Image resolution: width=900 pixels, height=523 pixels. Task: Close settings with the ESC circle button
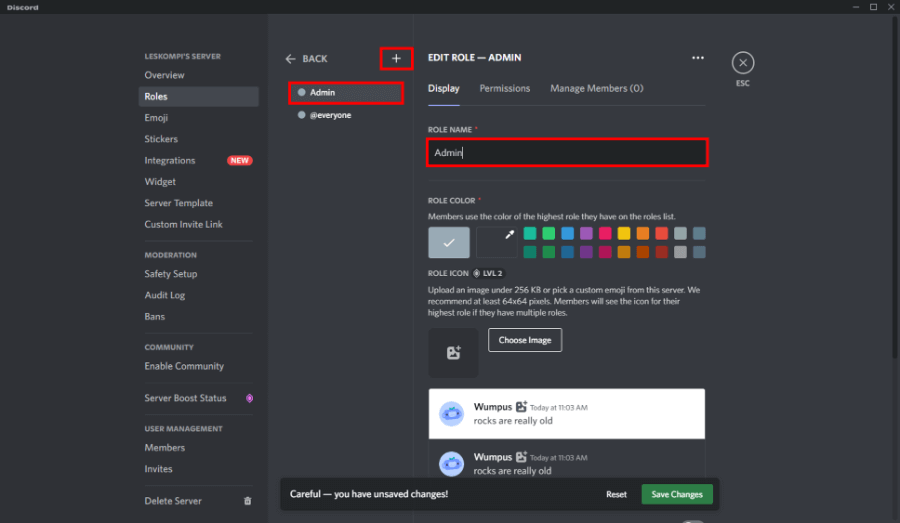(743, 63)
